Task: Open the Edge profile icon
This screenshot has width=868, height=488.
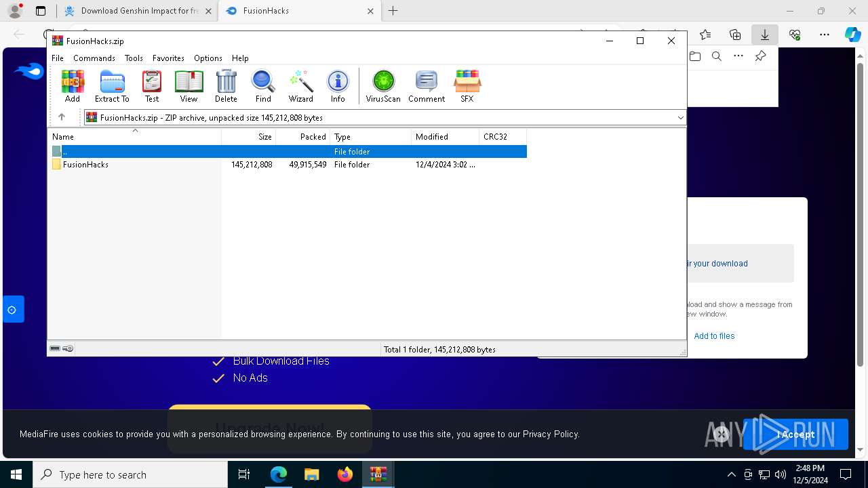Action: pyautogui.click(x=15, y=11)
